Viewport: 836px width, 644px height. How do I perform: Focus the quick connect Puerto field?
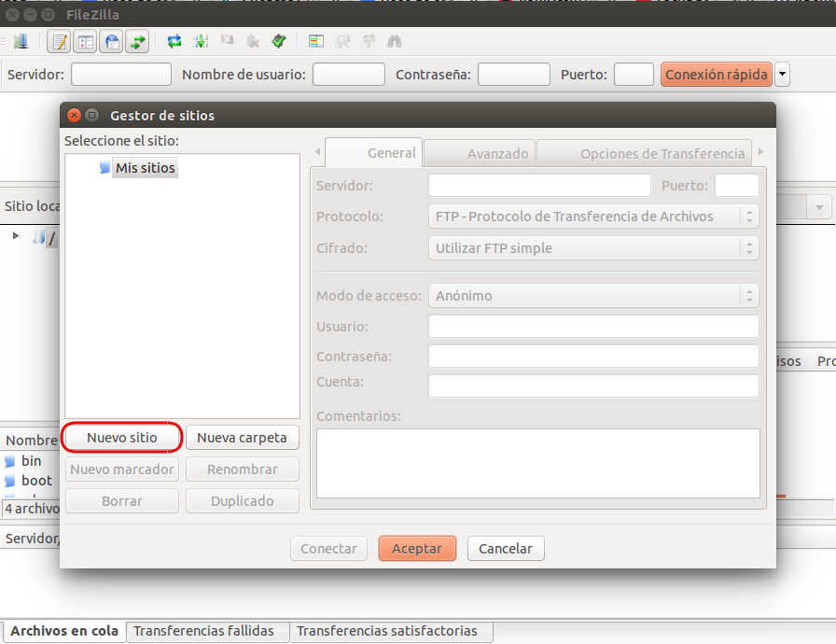pyautogui.click(x=634, y=74)
